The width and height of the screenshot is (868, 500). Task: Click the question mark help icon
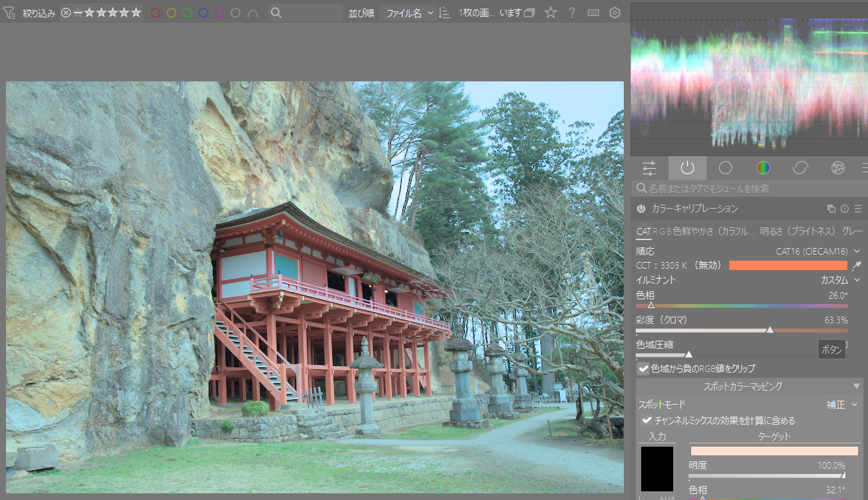coord(572,13)
